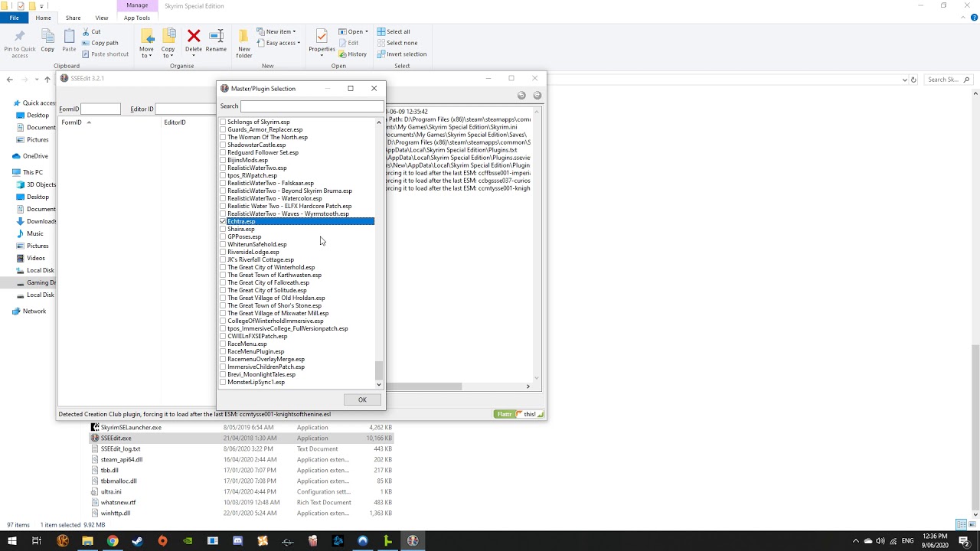Check the Schlongs of Skyrim.esp checkbox

224,122
